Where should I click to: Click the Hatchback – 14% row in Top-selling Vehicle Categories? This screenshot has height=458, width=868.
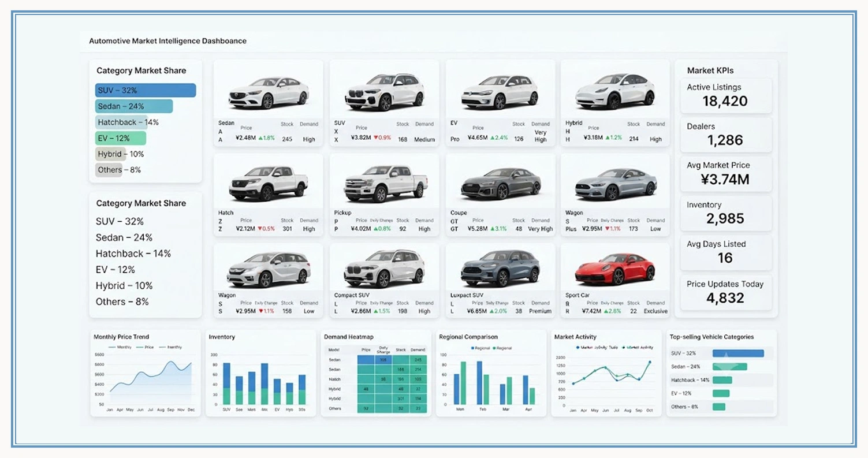[x=722, y=380]
